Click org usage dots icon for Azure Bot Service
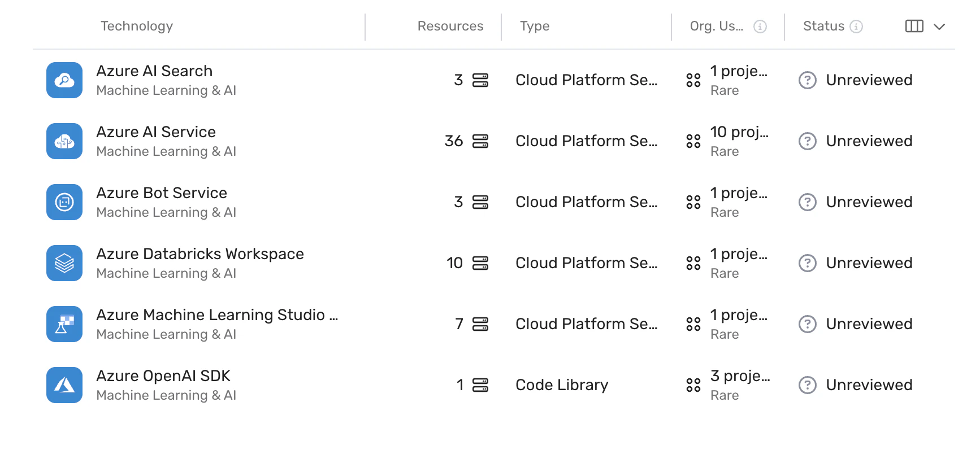980x472 pixels. 693,202
